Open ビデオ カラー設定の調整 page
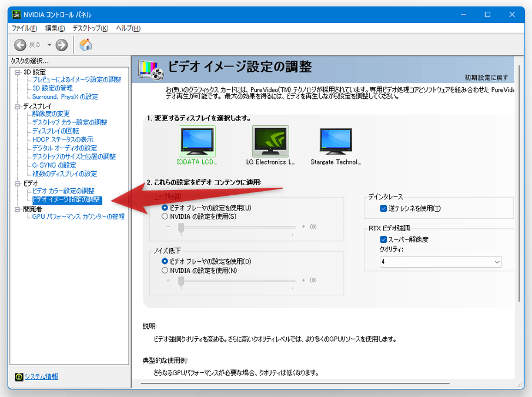The width and height of the screenshot is (532, 397). [x=63, y=191]
